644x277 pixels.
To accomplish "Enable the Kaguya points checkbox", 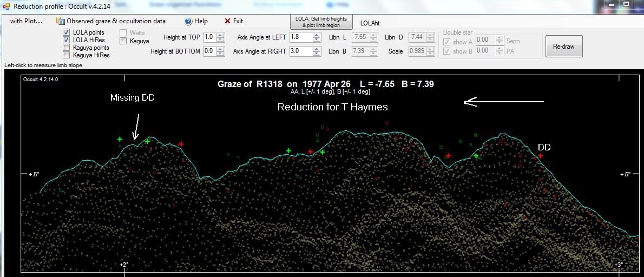I will tap(67, 48).
